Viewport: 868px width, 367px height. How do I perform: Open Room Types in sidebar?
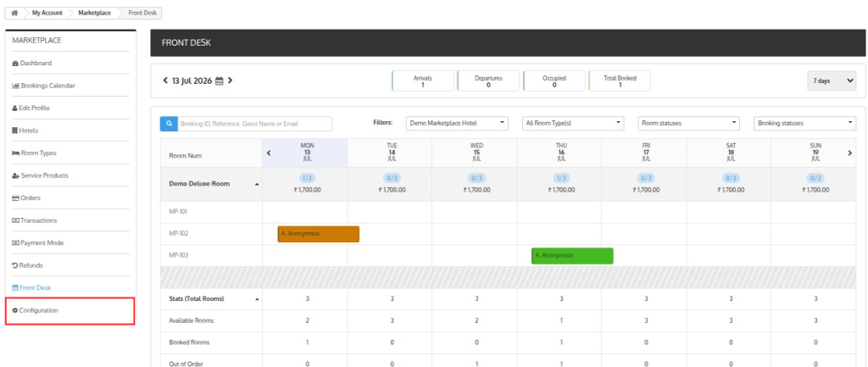[34, 153]
